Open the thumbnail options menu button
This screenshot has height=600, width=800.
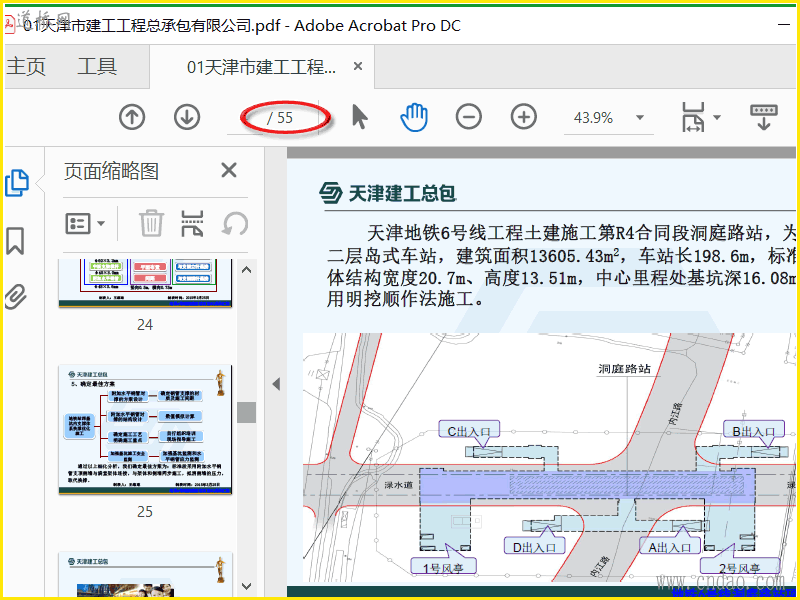[85, 223]
